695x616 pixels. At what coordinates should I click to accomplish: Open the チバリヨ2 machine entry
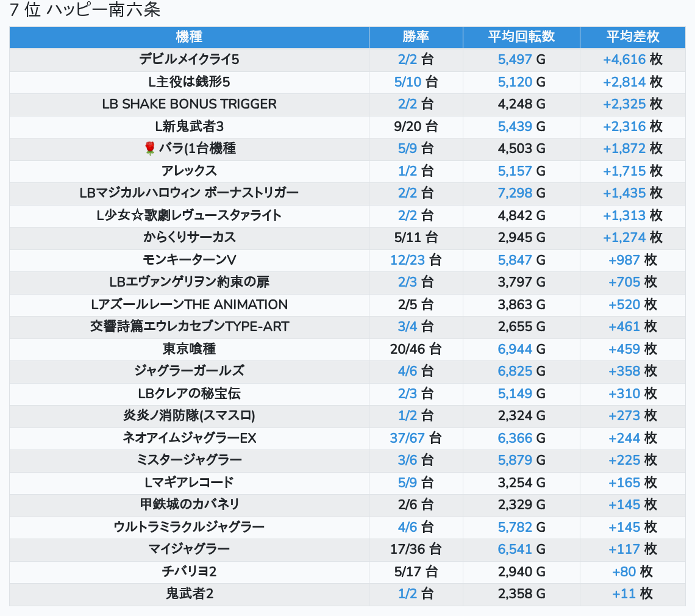189,571
